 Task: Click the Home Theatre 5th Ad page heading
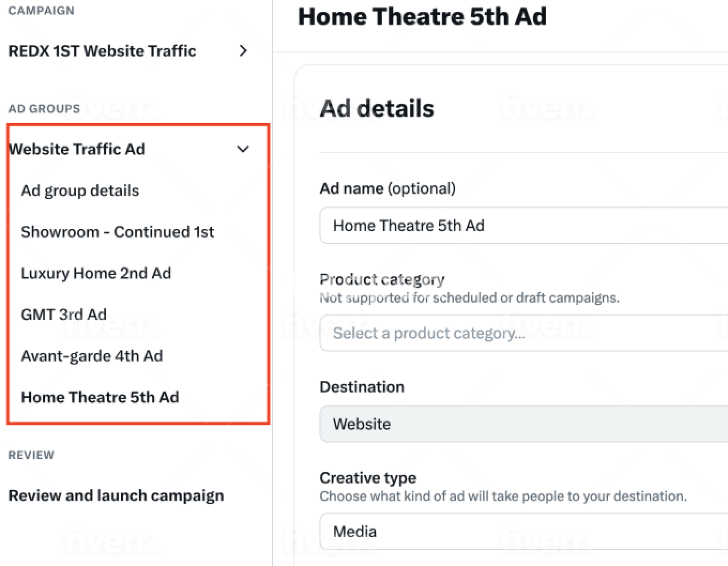click(422, 17)
